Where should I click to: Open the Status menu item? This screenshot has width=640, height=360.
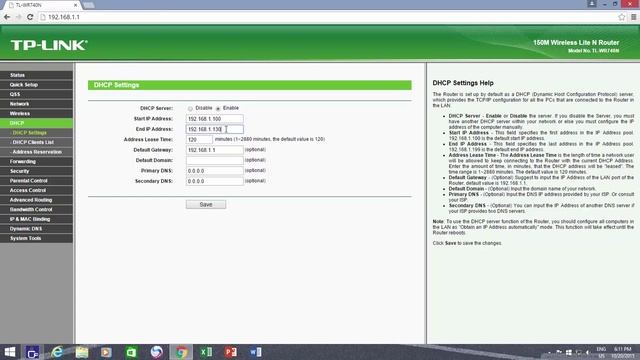37,75
